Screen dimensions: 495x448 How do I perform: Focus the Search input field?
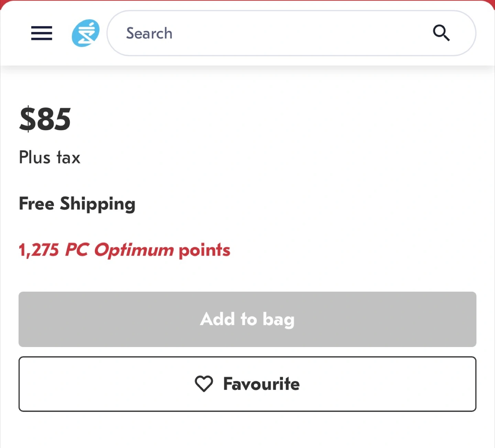click(291, 33)
